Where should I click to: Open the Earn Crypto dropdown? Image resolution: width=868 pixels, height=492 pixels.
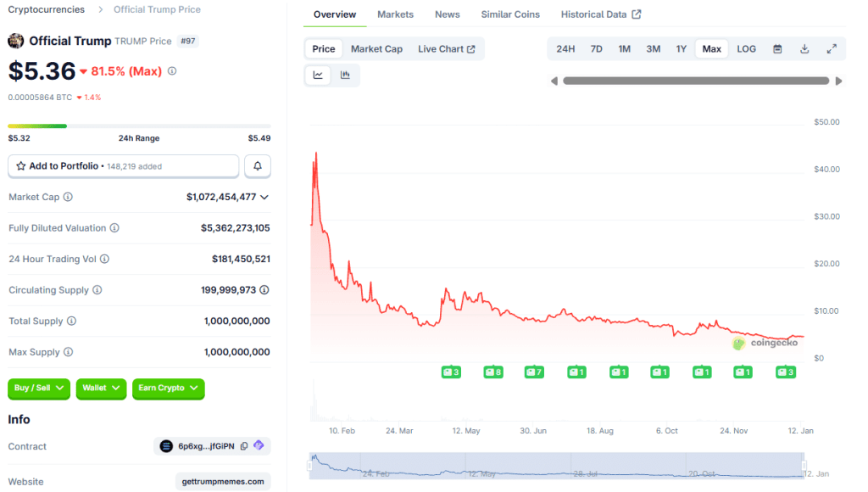coord(168,388)
